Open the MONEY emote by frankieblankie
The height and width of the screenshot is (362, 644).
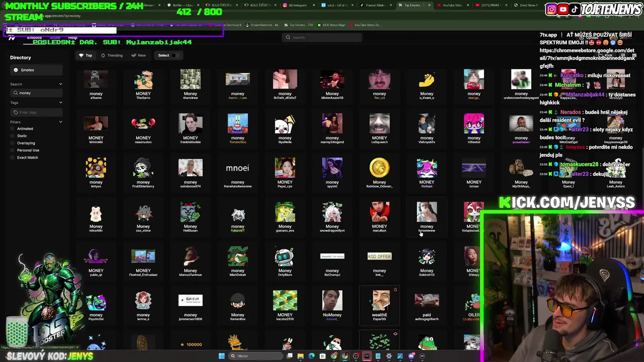point(190,128)
